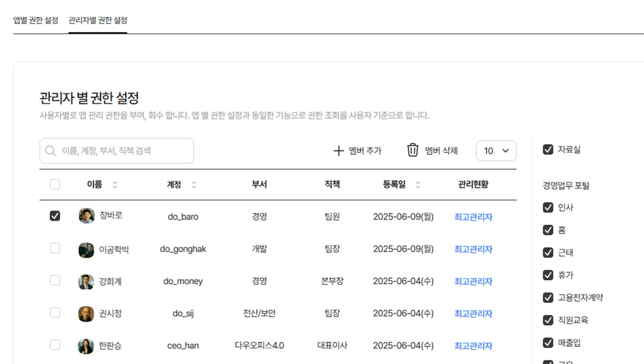Click 장바로's profile photo
The width and height of the screenshot is (644, 364).
pyautogui.click(x=86, y=216)
